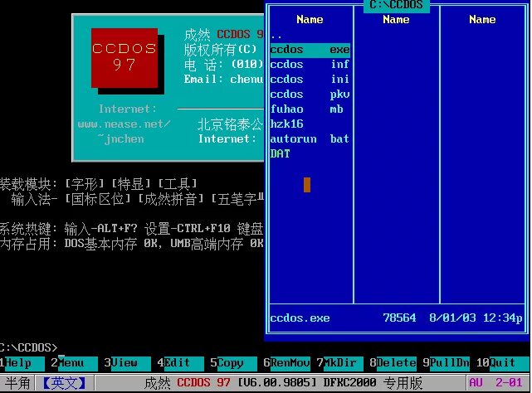Click the F1 Help function key
This screenshot has width=532, height=393.
point(22,363)
